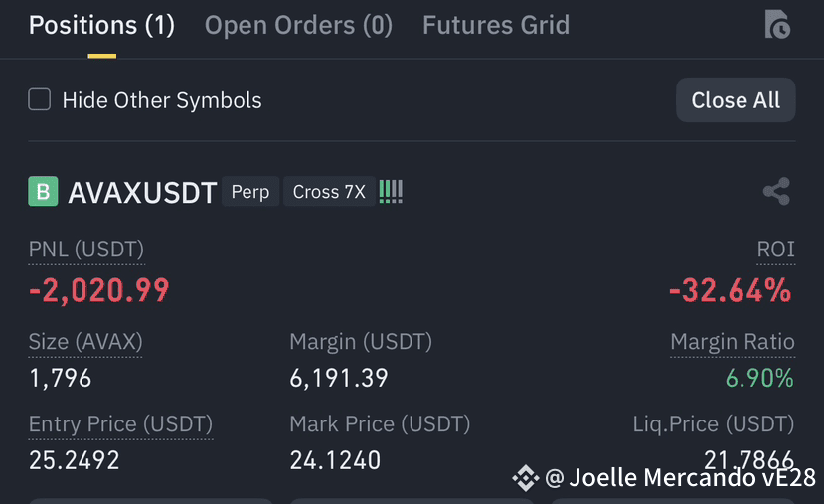Tap the Perp contract type tag
Screen dimensions: 824x504
[250, 191]
